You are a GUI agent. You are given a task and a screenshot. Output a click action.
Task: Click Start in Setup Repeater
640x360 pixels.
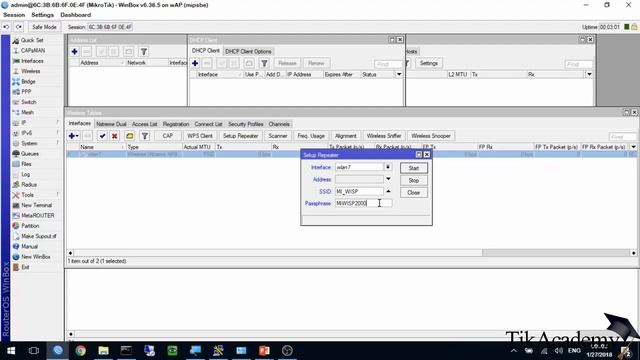414,168
